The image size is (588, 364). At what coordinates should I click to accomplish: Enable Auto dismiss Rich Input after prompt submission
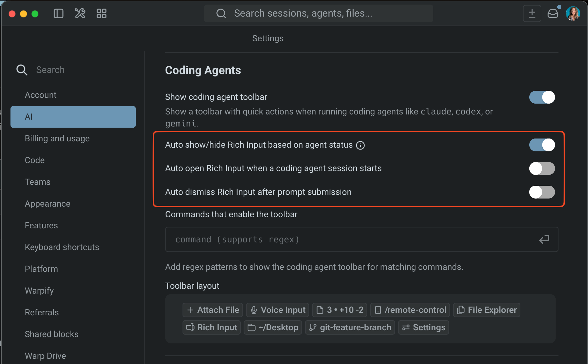542,192
